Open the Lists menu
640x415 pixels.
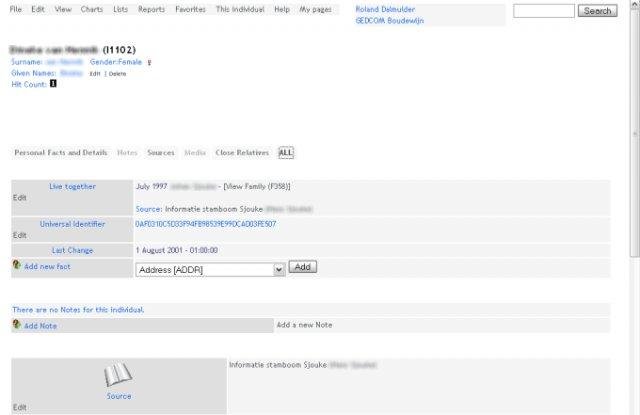pyautogui.click(x=120, y=9)
